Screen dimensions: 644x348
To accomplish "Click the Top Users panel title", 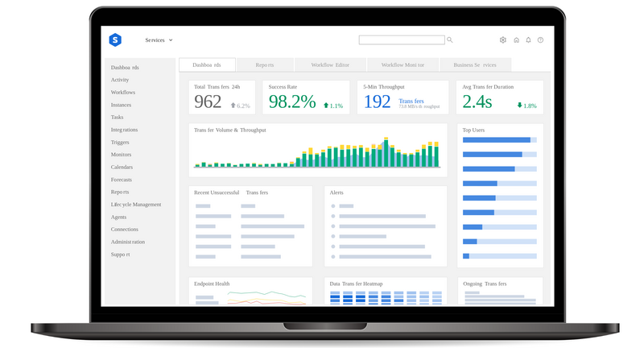I will (x=473, y=130).
